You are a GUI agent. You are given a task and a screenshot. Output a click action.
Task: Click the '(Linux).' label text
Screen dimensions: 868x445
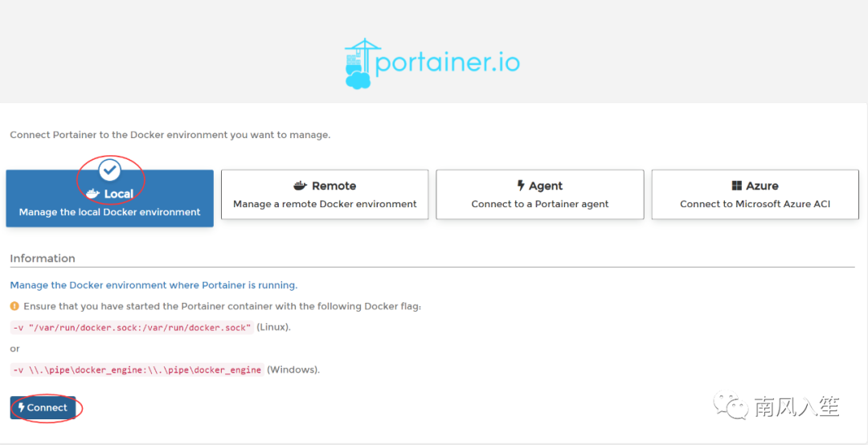(x=273, y=328)
